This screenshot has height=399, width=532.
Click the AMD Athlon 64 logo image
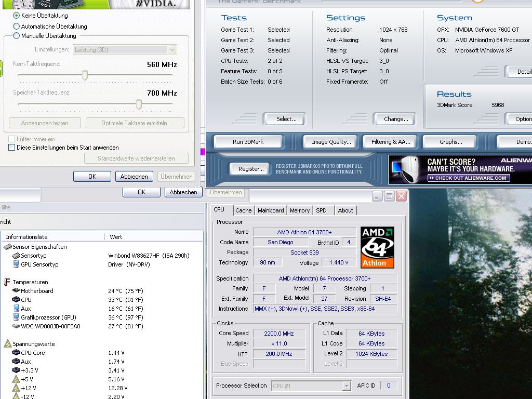coord(377,247)
